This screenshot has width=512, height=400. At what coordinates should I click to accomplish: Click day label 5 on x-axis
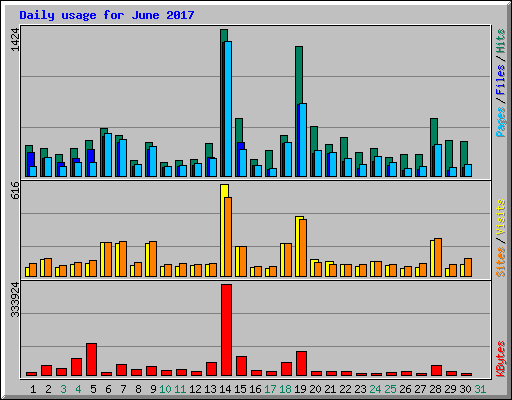(93, 389)
